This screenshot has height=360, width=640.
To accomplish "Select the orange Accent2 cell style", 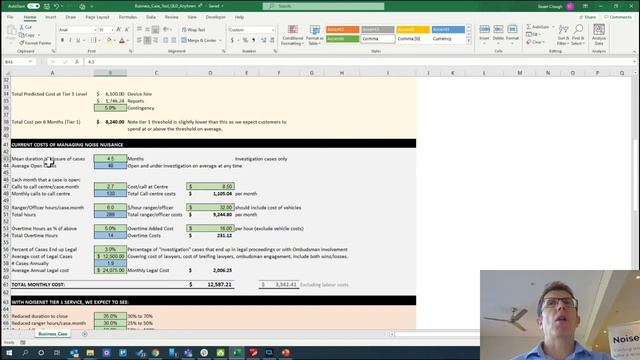I will coord(342,29).
